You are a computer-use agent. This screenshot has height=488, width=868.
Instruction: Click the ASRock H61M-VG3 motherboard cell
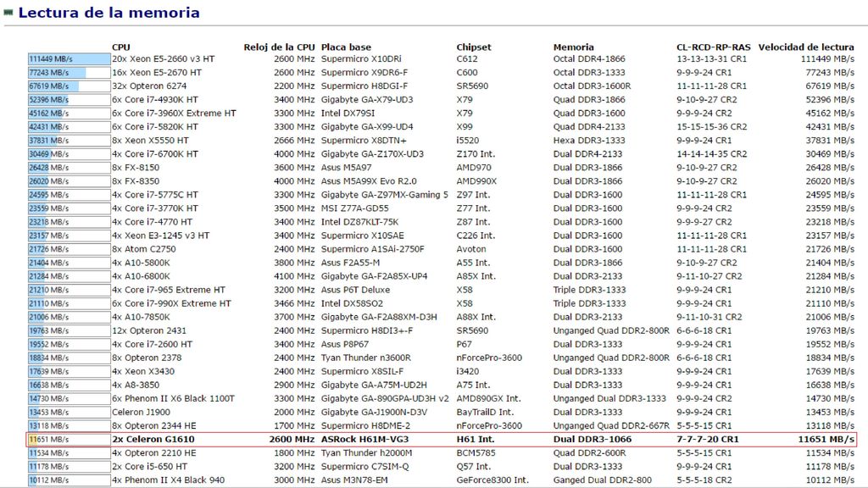click(364, 440)
